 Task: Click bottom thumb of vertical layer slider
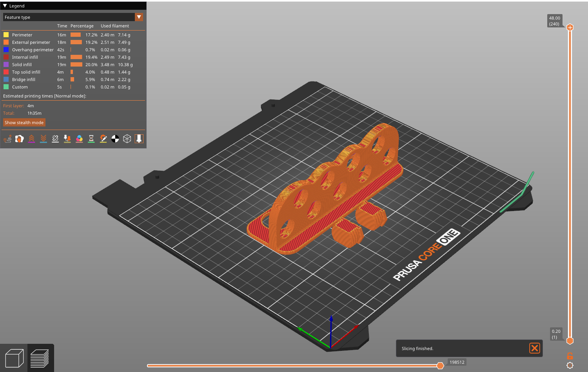(x=570, y=341)
